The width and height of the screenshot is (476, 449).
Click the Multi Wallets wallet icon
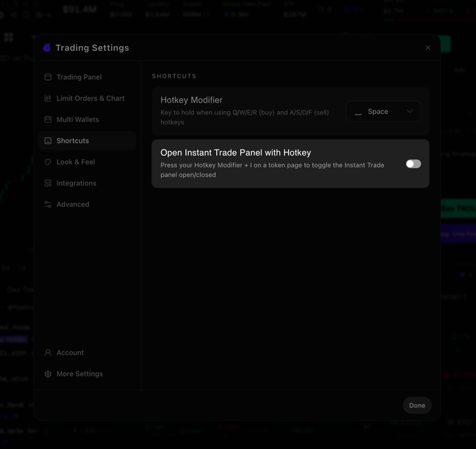[x=48, y=120]
